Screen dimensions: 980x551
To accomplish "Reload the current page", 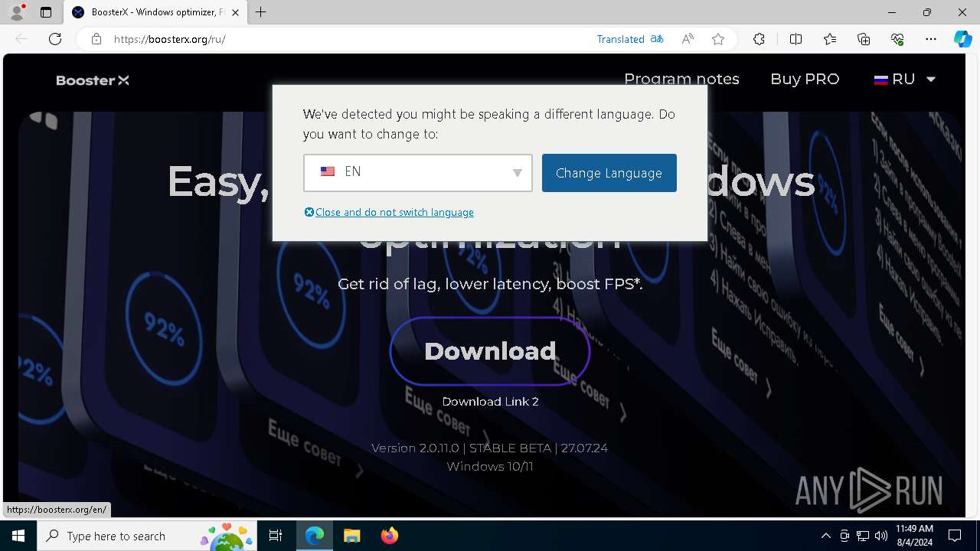I will [x=55, y=39].
